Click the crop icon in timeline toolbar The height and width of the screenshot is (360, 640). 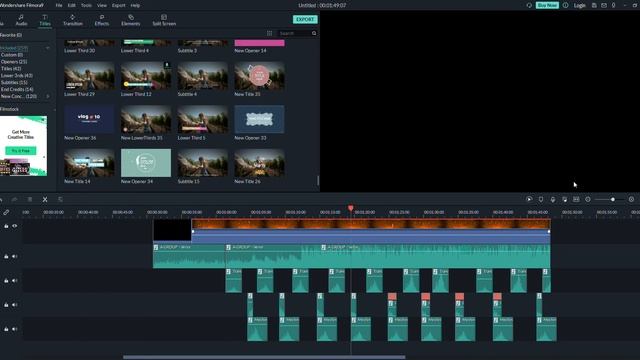(60, 199)
